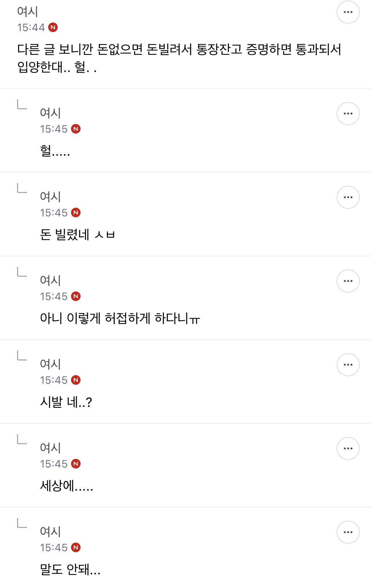Open more options on the '세상에.....' reply
Screen dimensions: 371x588
coord(348,448)
